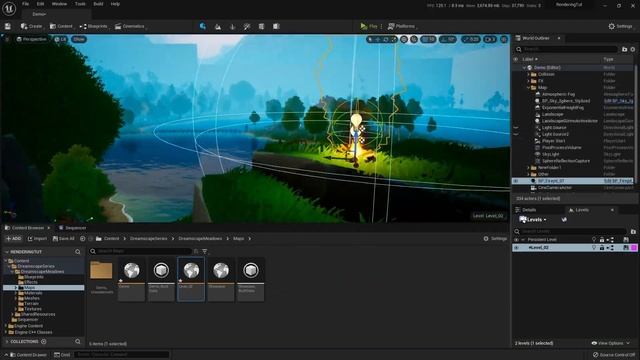
Task: Click the sources panel search magnifier icon
Action: pyautogui.click(x=78, y=252)
